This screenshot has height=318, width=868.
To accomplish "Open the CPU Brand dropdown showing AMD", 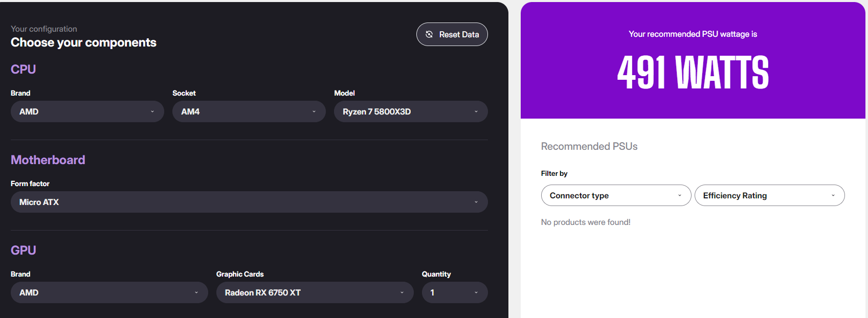I will click(87, 111).
